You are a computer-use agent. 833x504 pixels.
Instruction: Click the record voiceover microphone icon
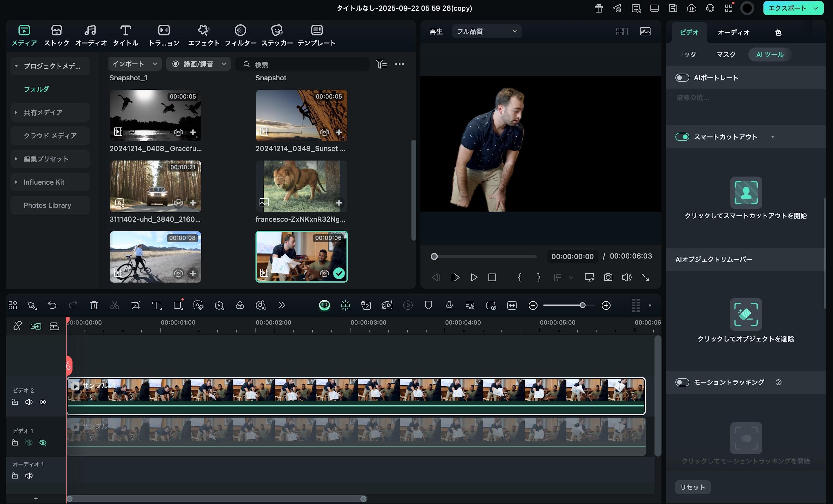click(x=449, y=305)
